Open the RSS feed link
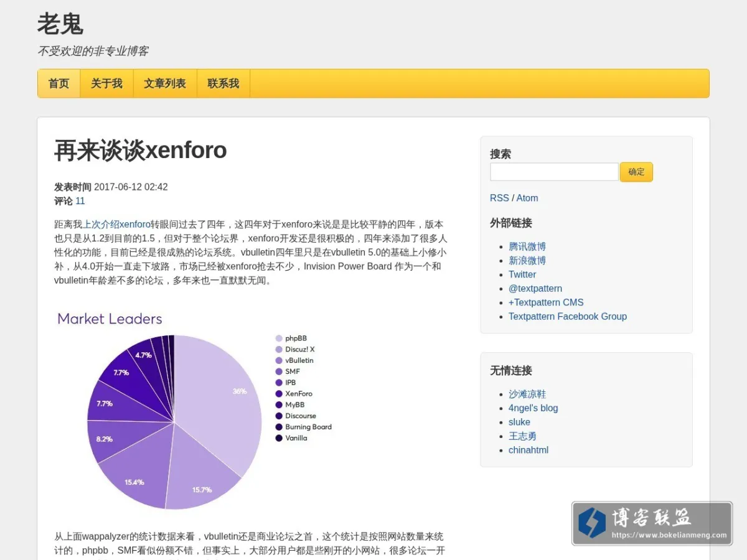This screenshot has width=747, height=560. (x=499, y=198)
